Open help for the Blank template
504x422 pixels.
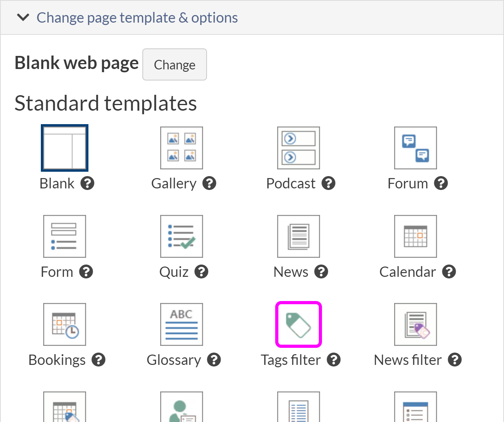click(x=88, y=183)
